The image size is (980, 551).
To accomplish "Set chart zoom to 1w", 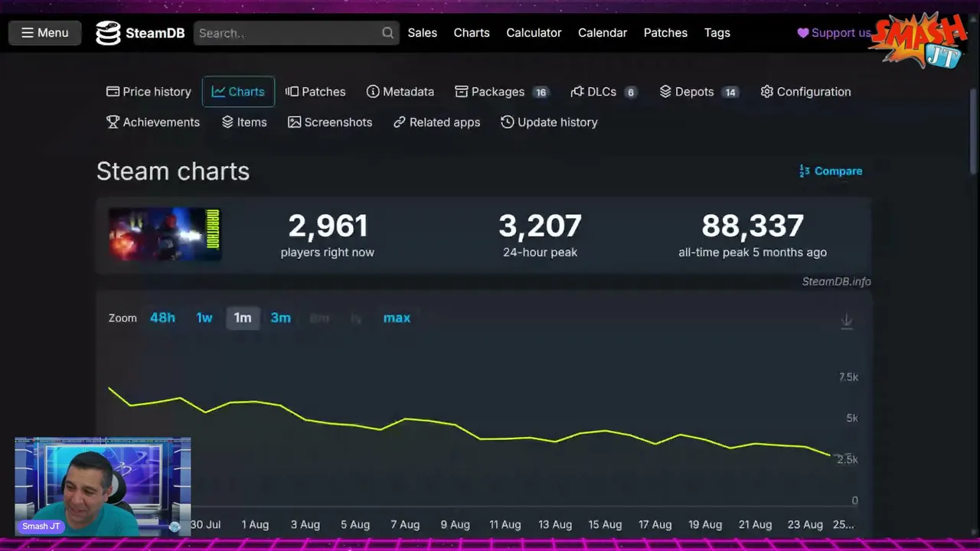I will (204, 318).
